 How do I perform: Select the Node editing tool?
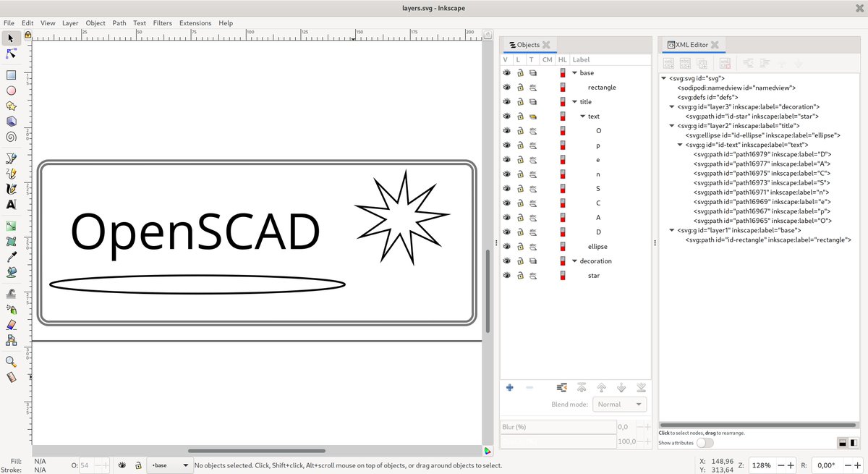click(x=11, y=54)
